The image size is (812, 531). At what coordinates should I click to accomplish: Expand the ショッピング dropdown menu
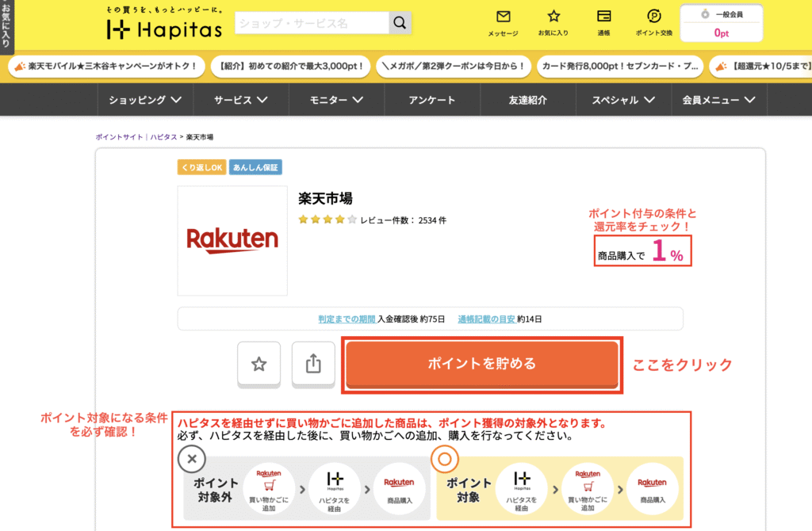click(x=145, y=100)
